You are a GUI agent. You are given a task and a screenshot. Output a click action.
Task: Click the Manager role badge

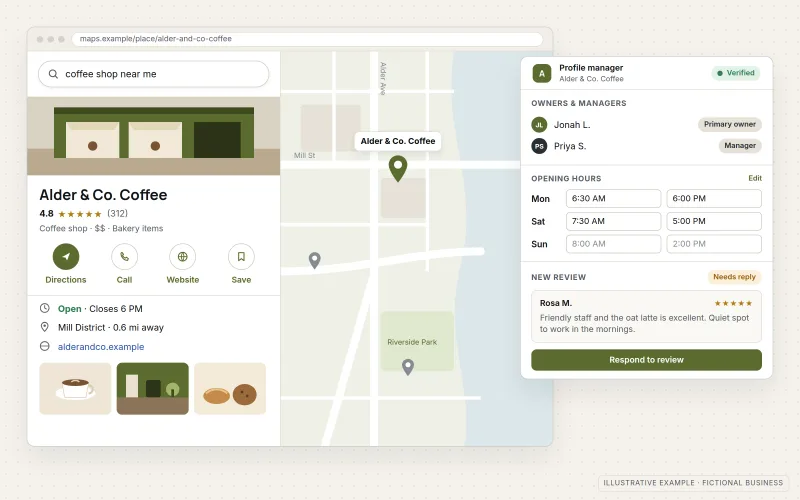740,145
